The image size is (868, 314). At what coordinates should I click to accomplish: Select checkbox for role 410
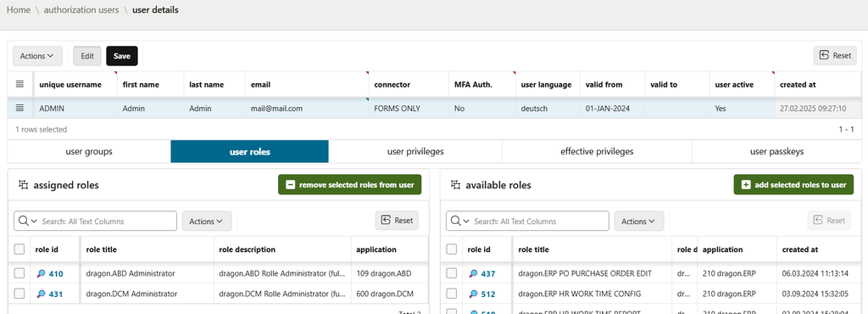(x=19, y=273)
